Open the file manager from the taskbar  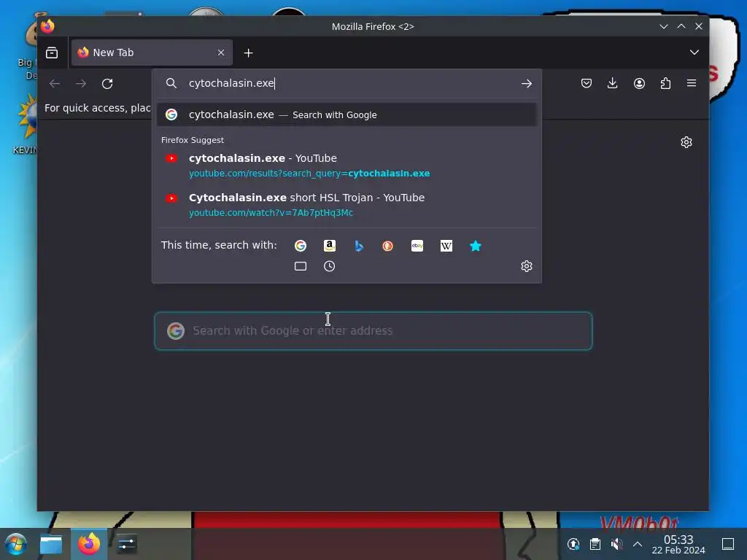pyautogui.click(x=51, y=544)
